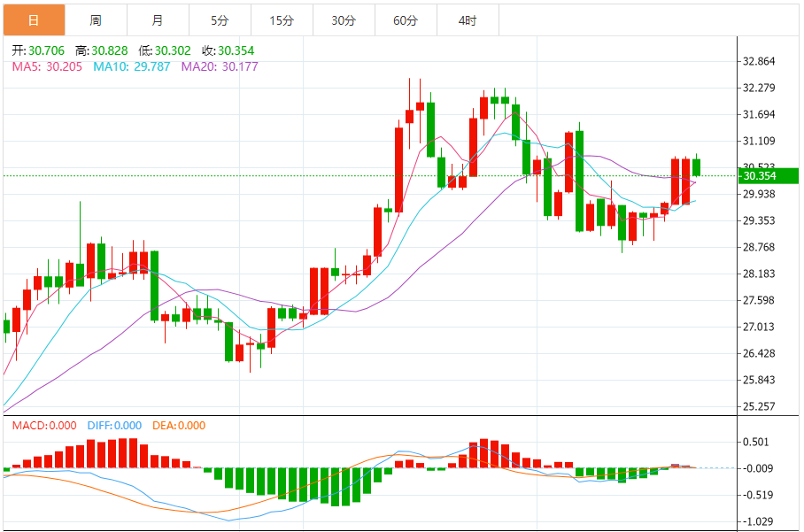Select the 60分 timeframe tab
This screenshot has height=532, width=804.
point(406,20)
